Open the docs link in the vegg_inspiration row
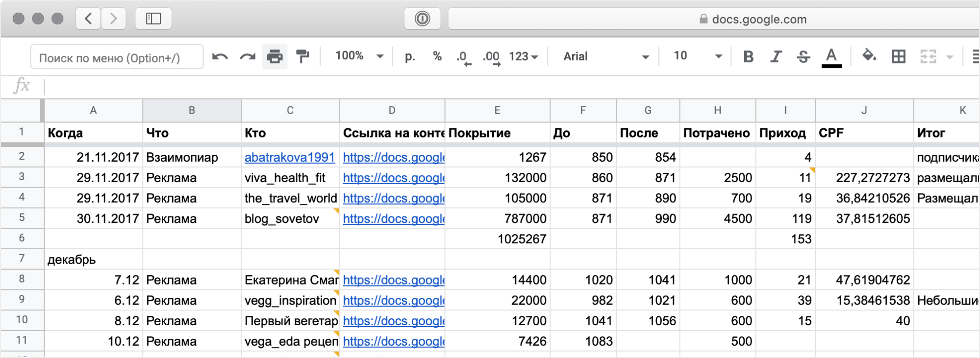 point(394,301)
